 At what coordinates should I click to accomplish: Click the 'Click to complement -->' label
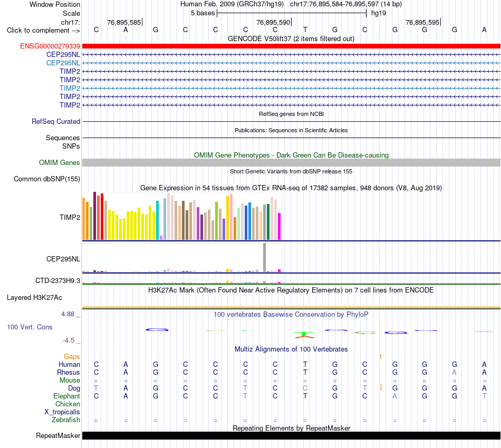43,31
